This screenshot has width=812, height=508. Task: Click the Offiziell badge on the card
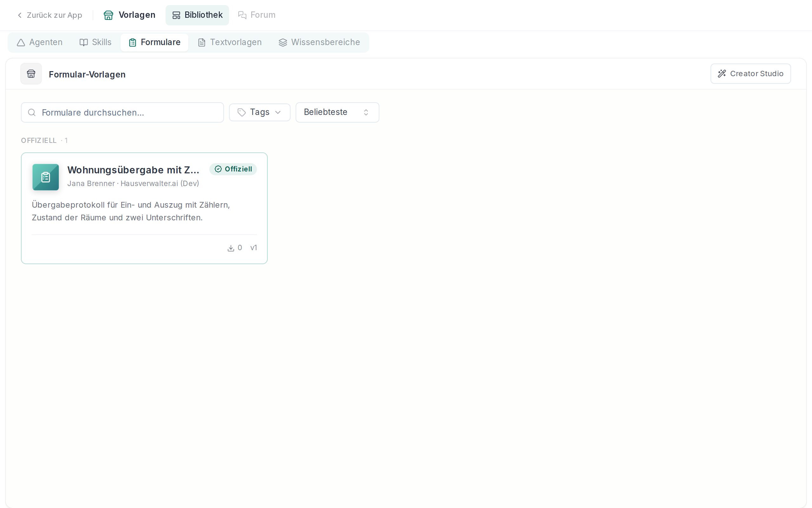pyautogui.click(x=233, y=169)
